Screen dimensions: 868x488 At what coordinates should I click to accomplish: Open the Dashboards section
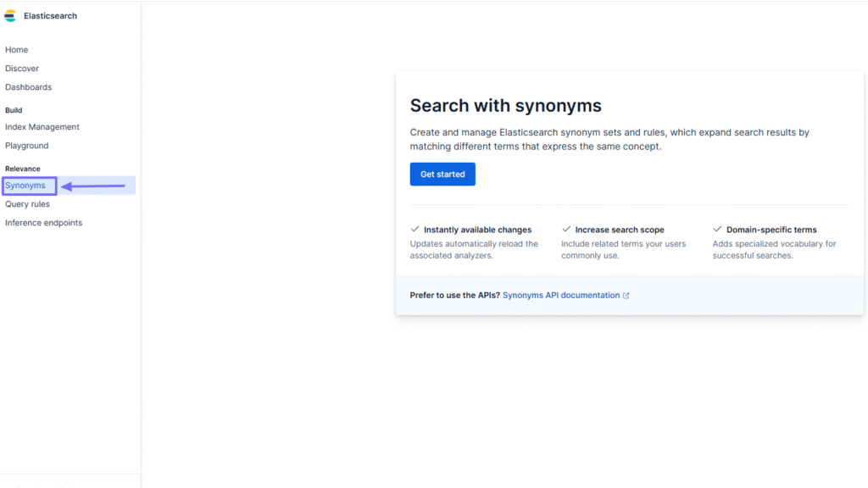[x=28, y=86]
